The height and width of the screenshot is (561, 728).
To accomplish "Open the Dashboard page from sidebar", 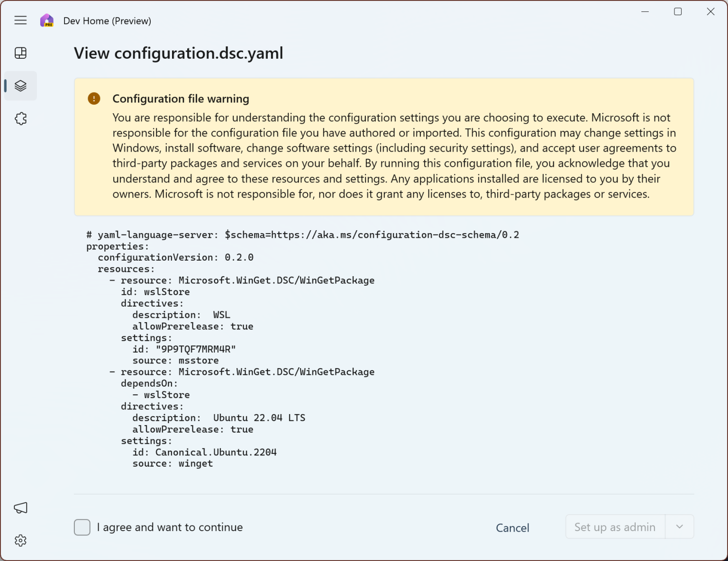I will click(x=20, y=53).
